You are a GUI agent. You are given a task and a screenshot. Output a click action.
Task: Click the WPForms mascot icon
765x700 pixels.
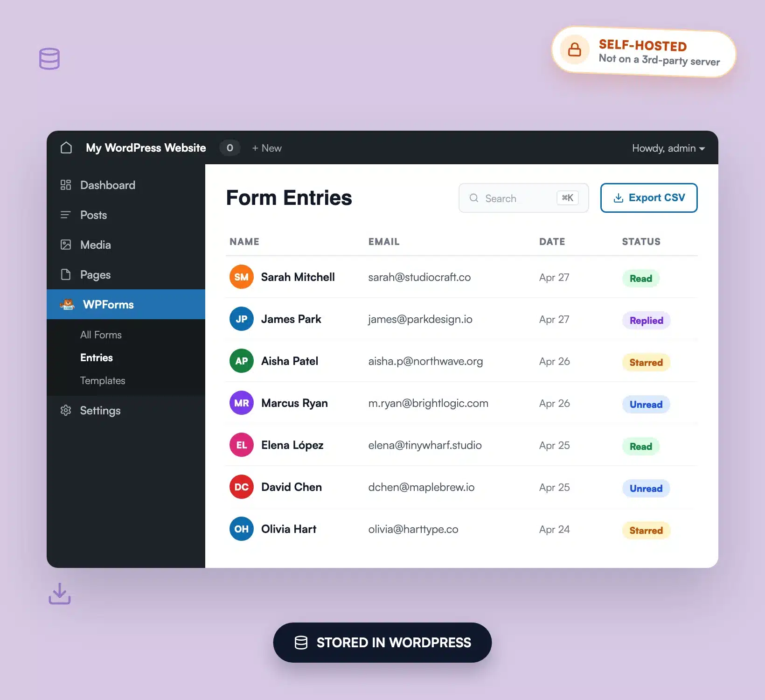67,304
